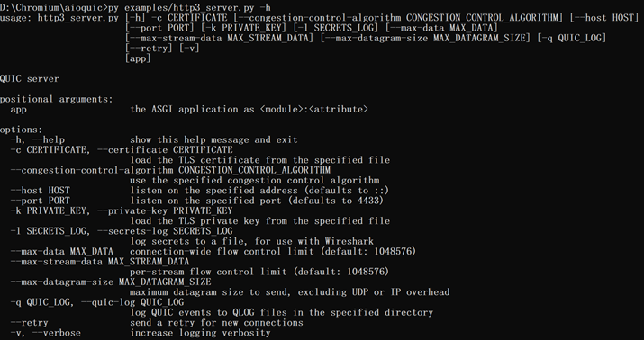Click '-q QUIC_LOG, --quic-log QUIC_LOG' option
Image resolution: width=644 pixels, height=340 pixels.
(x=97, y=302)
